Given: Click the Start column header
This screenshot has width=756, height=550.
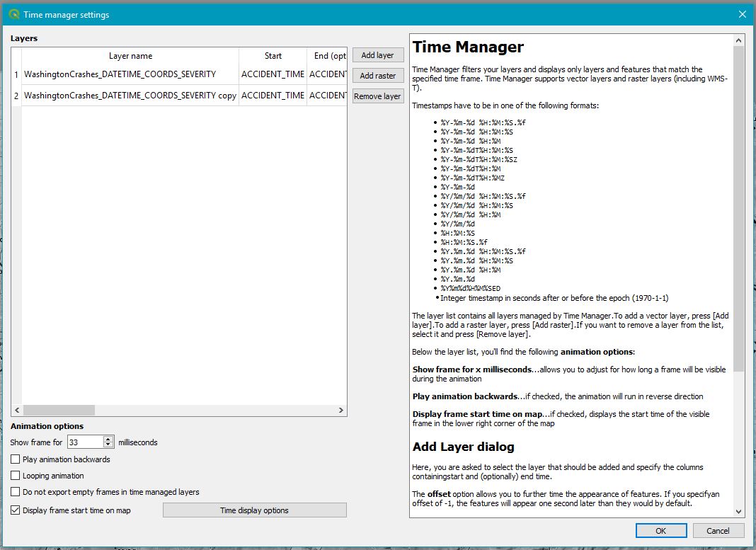Looking at the screenshot, I should [273, 56].
